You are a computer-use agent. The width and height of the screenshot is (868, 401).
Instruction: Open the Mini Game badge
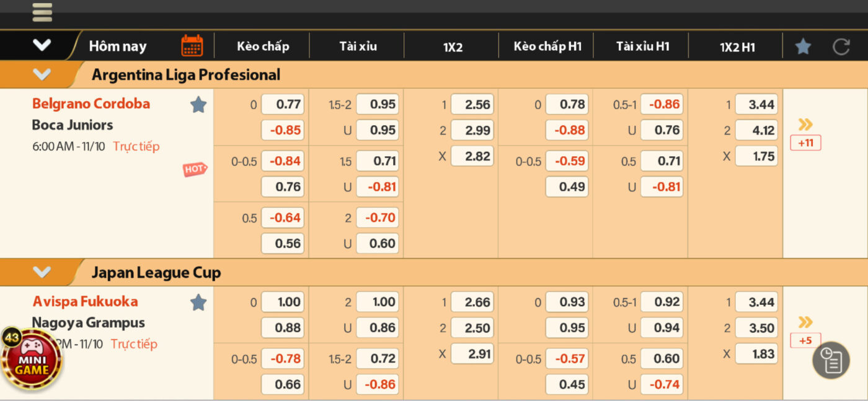[31, 359]
